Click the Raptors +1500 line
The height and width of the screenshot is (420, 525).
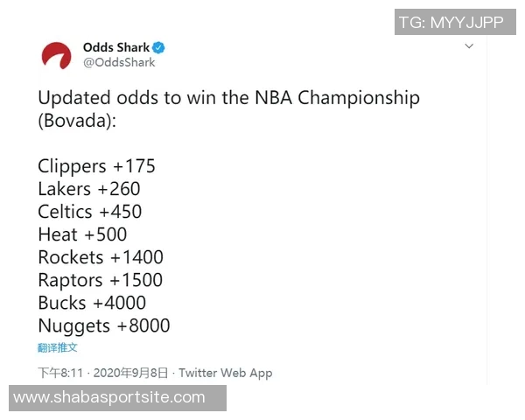click(101, 280)
